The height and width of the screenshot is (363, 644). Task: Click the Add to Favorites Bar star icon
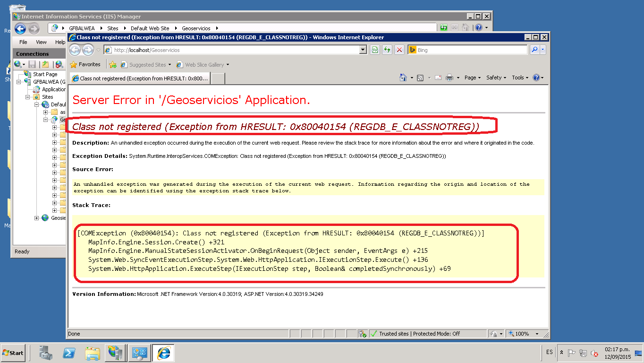(x=113, y=65)
